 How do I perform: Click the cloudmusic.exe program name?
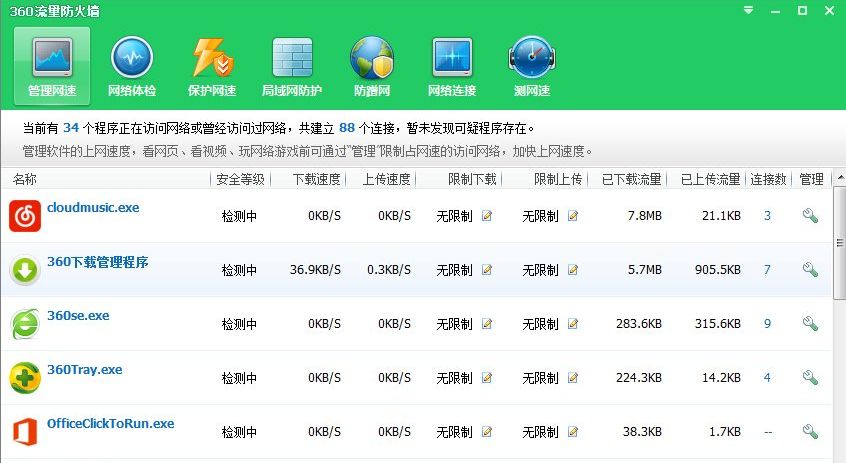point(93,208)
